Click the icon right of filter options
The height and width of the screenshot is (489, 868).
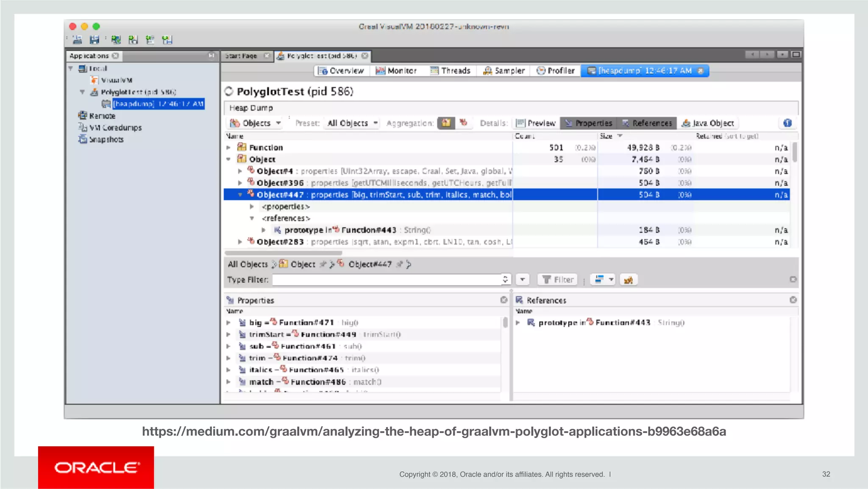629,279
